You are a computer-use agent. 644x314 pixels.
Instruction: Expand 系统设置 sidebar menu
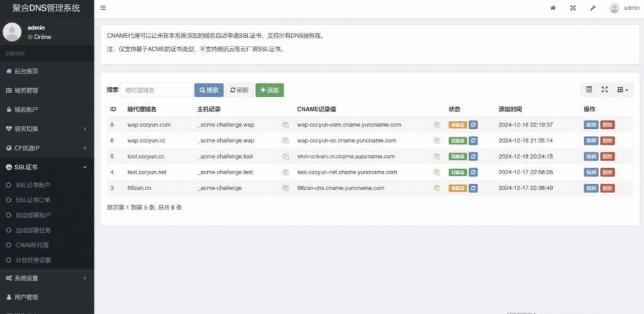pyautogui.click(x=47, y=278)
